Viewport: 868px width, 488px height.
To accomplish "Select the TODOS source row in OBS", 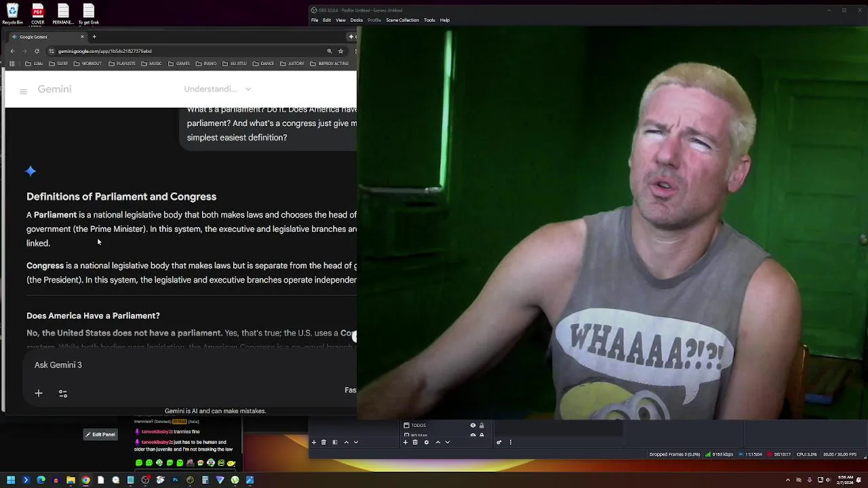I will click(444, 426).
